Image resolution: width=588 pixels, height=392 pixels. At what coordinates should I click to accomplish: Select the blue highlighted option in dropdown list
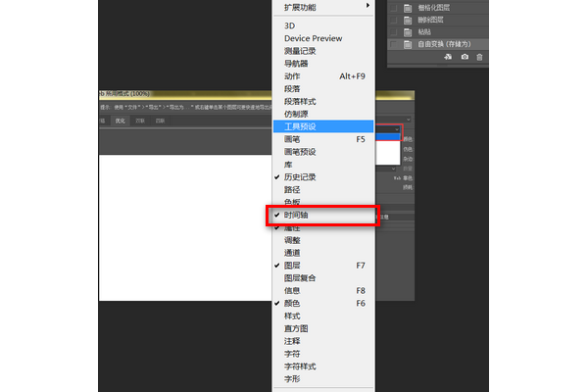tap(388, 137)
